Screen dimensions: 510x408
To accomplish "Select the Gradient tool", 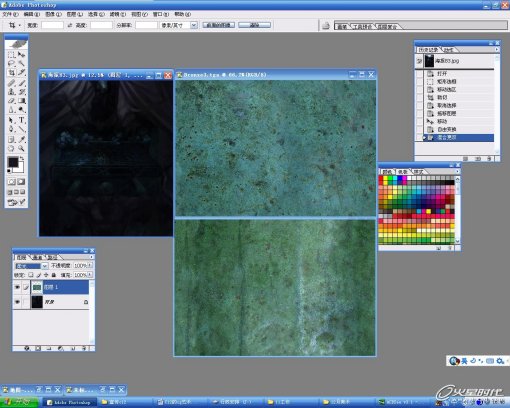I will coord(22,101).
